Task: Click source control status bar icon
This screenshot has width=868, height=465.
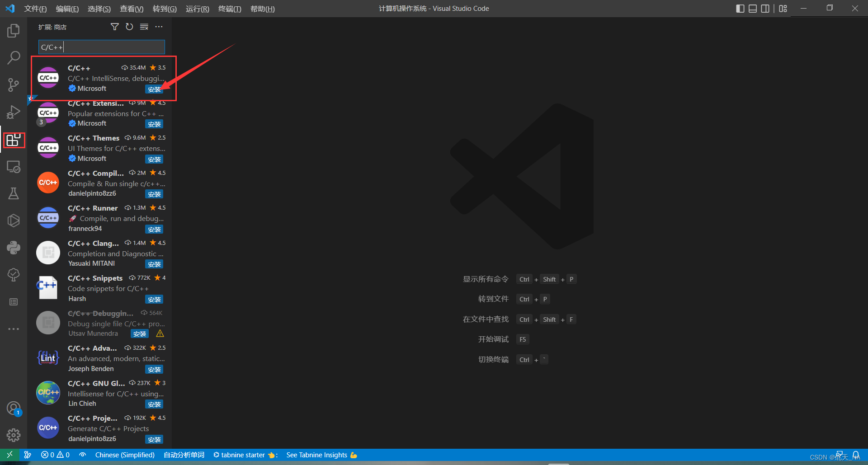Action: pyautogui.click(x=28, y=455)
